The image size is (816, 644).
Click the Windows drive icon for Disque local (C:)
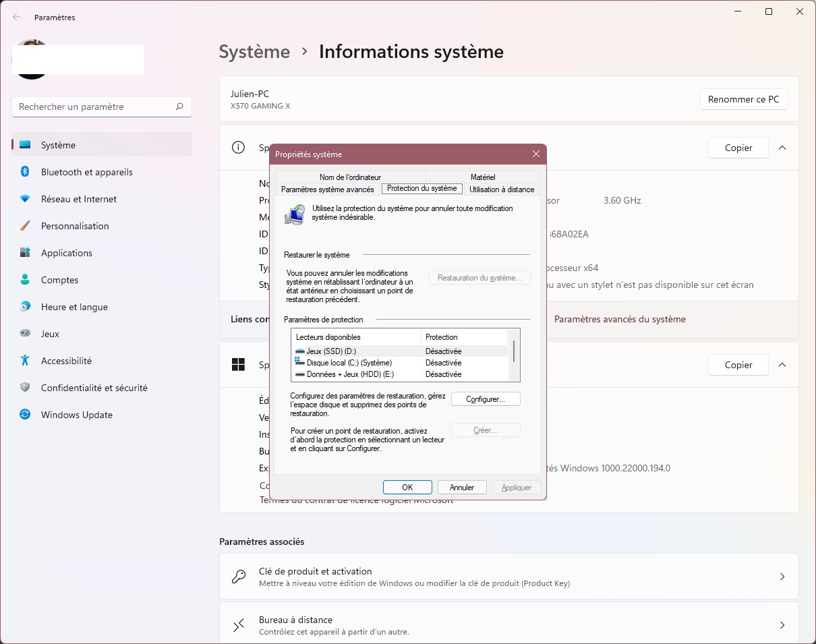pyautogui.click(x=300, y=363)
